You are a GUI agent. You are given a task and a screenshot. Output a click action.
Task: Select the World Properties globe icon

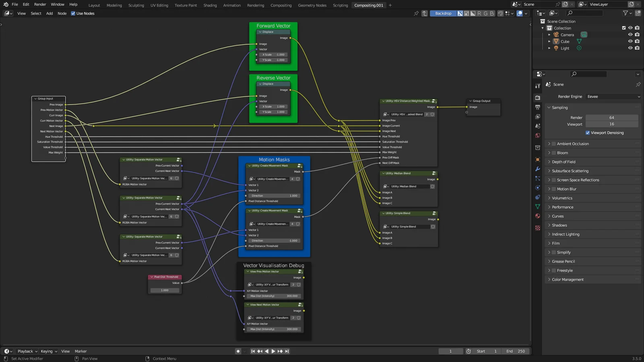tap(537, 135)
